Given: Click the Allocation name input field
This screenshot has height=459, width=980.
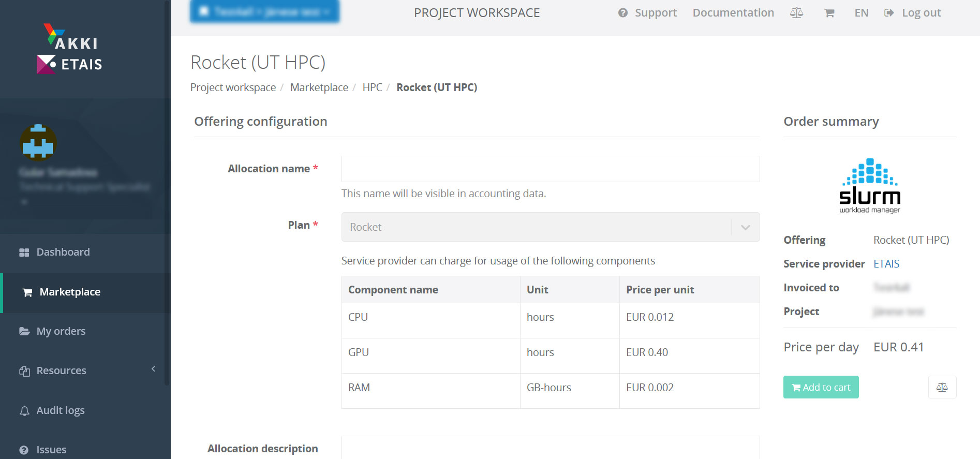Looking at the screenshot, I should (551, 169).
